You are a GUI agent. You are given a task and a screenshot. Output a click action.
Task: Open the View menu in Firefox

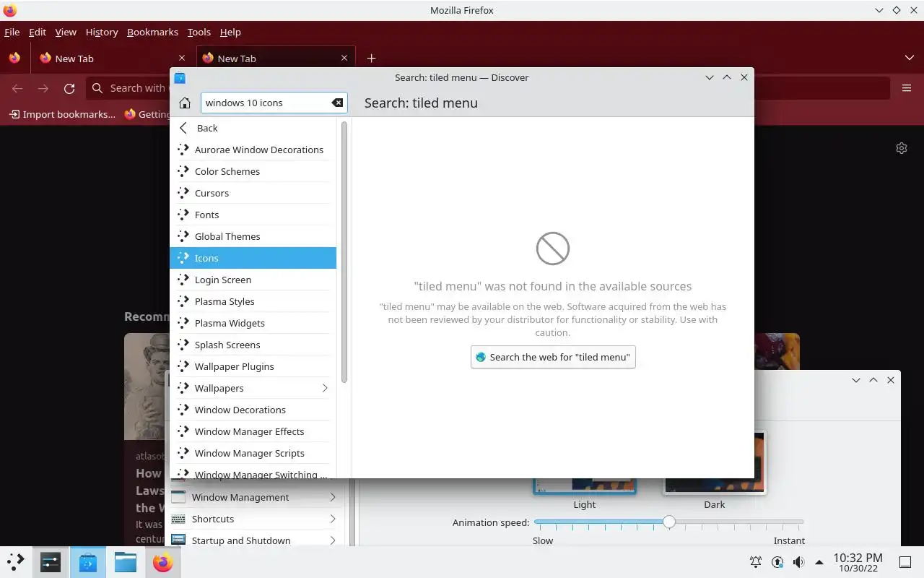pos(66,32)
